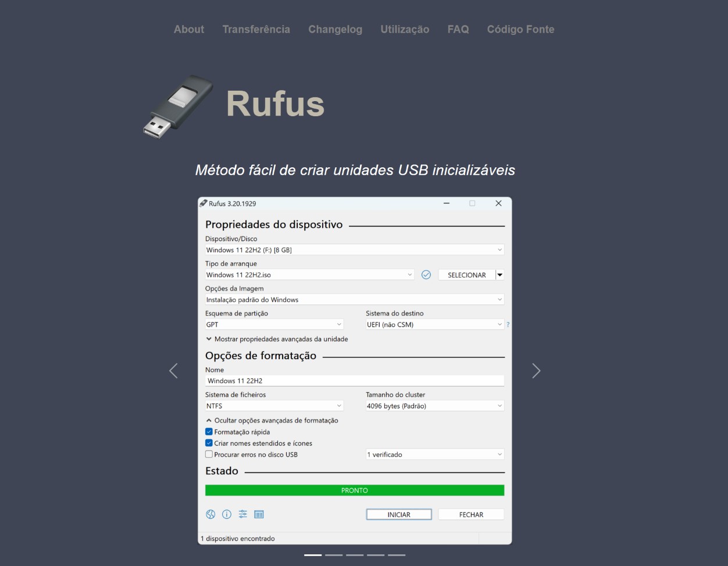Collapse Ocultar opções avançadas de formatação
728x566 pixels.
click(272, 420)
